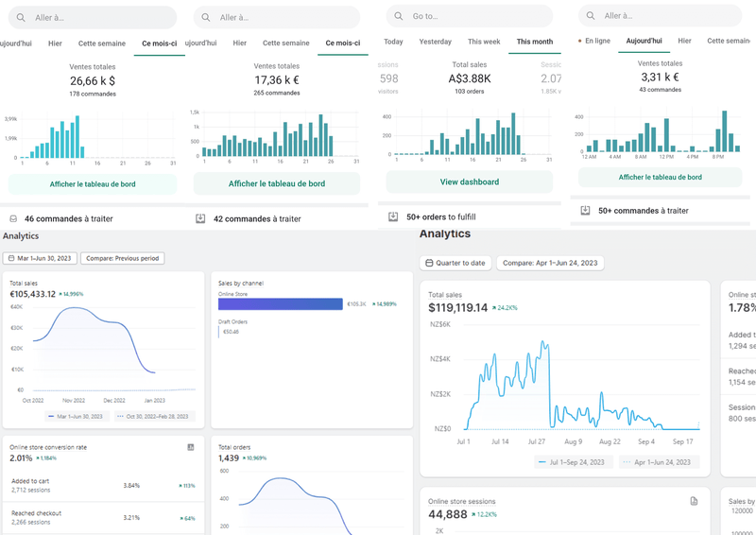Select the 'En ligne' tab
The width and height of the screenshot is (756, 535).
[595, 42]
